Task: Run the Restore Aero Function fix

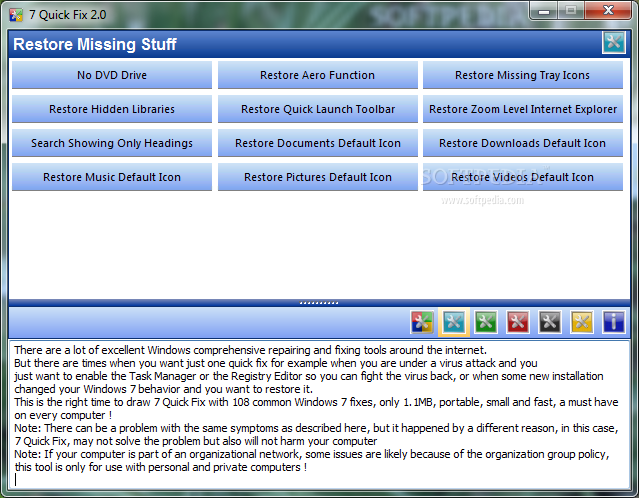Action: click(x=317, y=75)
